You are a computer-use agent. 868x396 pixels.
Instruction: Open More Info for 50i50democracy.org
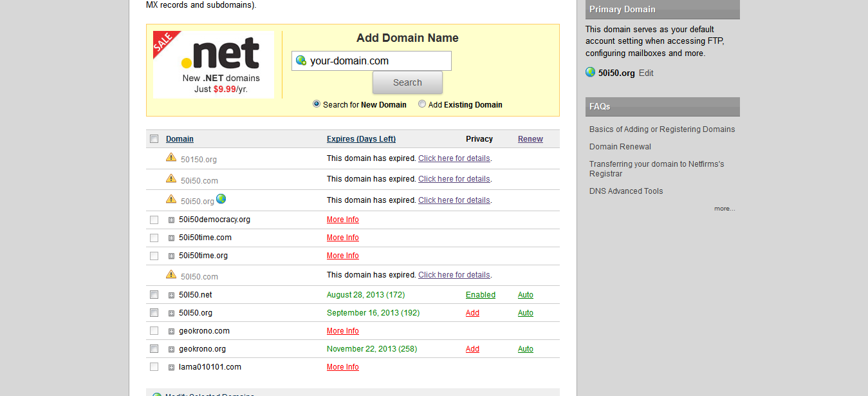coord(343,220)
